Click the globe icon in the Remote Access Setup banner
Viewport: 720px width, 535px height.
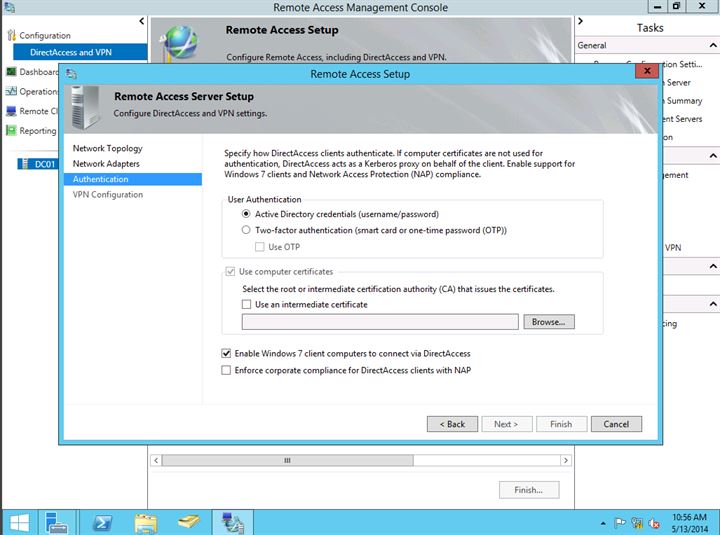[x=180, y=44]
